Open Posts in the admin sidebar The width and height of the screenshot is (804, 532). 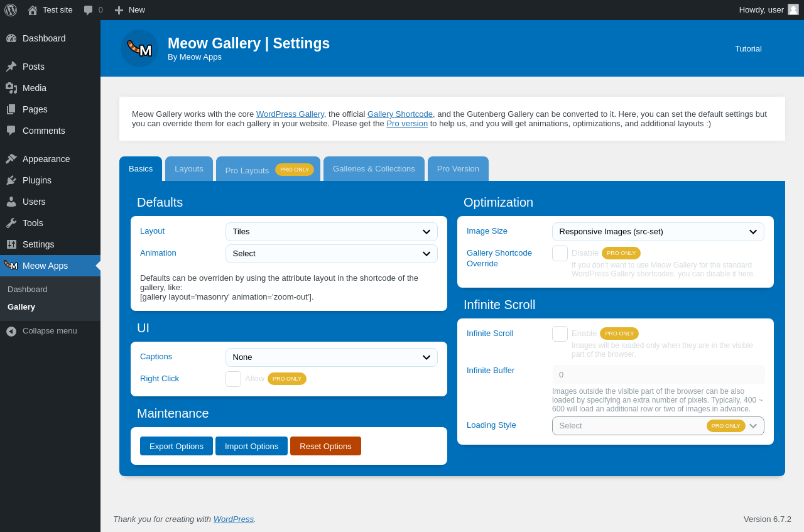(50, 67)
